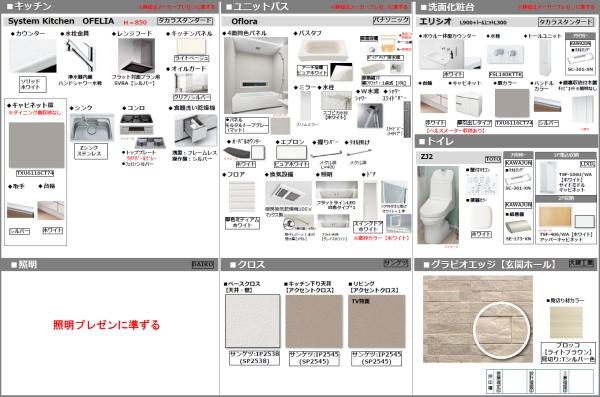The image size is (600, 397).
Task: Open the TSF-400/WA upper cabinet image
Action: click(x=555, y=216)
